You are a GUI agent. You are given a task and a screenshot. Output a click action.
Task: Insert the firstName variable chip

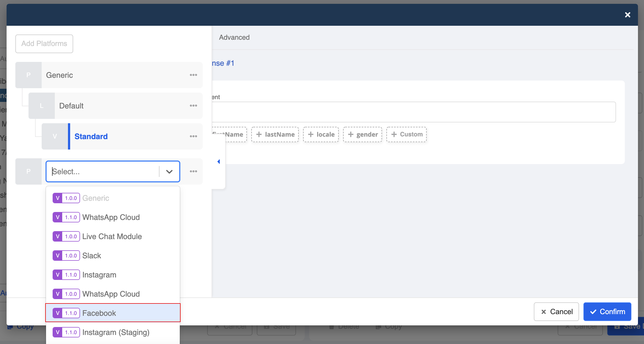click(229, 134)
